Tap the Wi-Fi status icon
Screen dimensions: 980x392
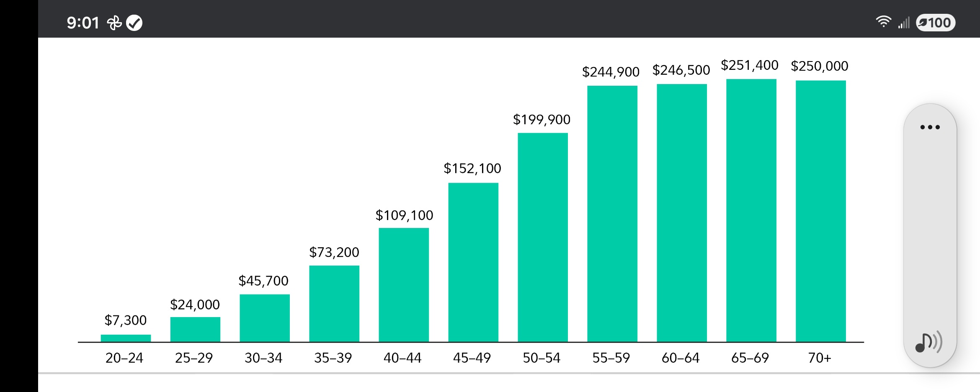pos(883,22)
